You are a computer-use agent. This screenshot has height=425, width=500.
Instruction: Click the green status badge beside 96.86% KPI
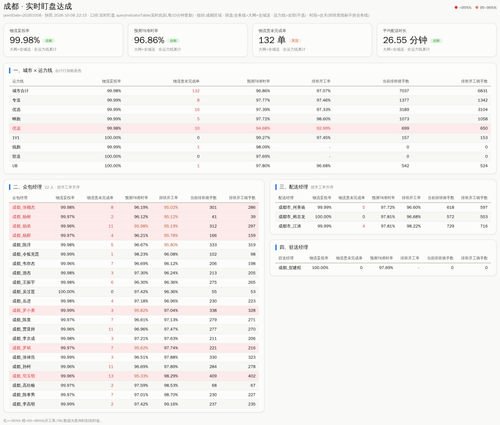[173, 41]
